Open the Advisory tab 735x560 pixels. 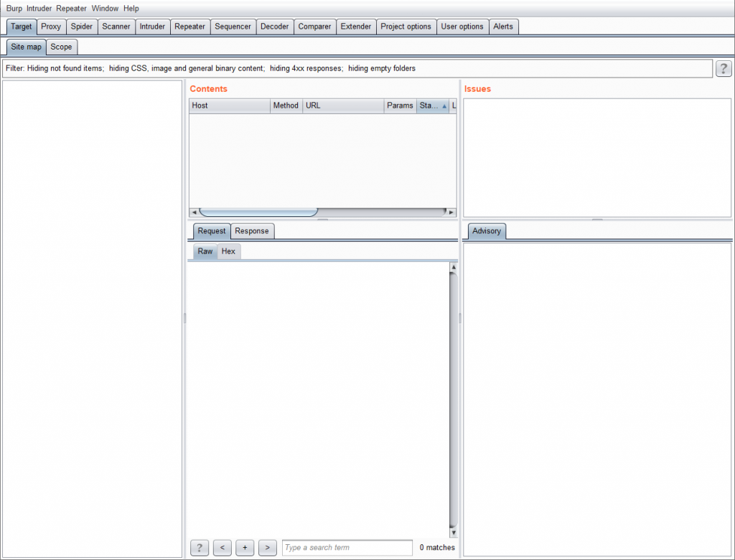[x=487, y=230]
